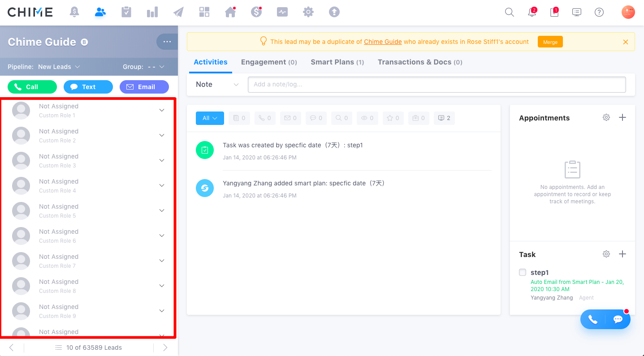Check the step1 task checkbox
The width and height of the screenshot is (644, 356).
coord(523,272)
